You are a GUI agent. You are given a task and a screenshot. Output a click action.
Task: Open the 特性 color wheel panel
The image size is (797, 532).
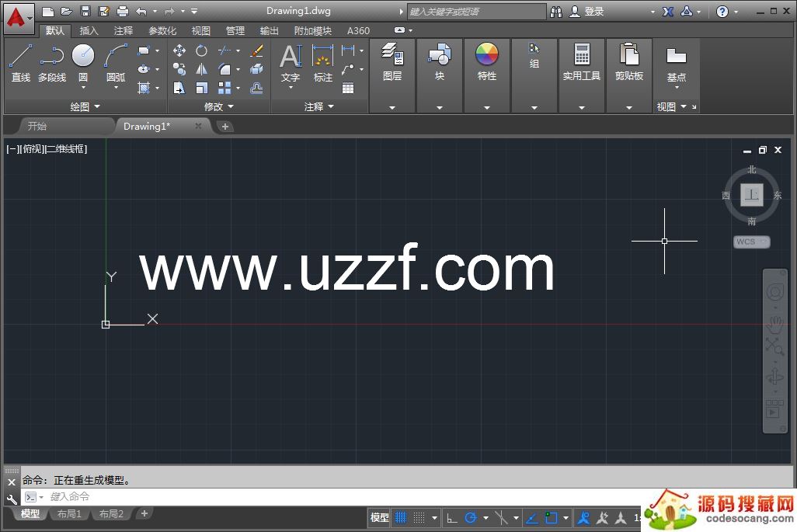click(487, 62)
